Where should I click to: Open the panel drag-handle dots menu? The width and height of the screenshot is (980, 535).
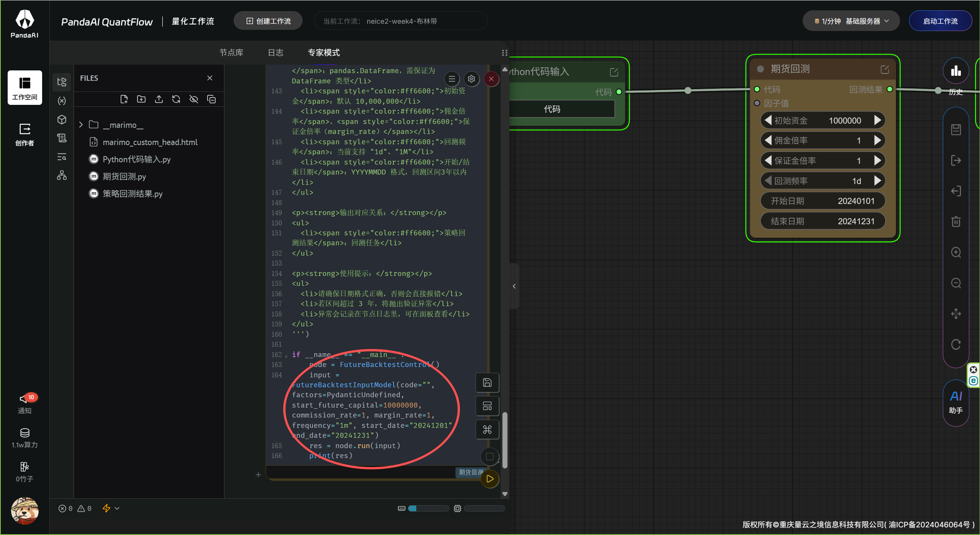pos(505,53)
